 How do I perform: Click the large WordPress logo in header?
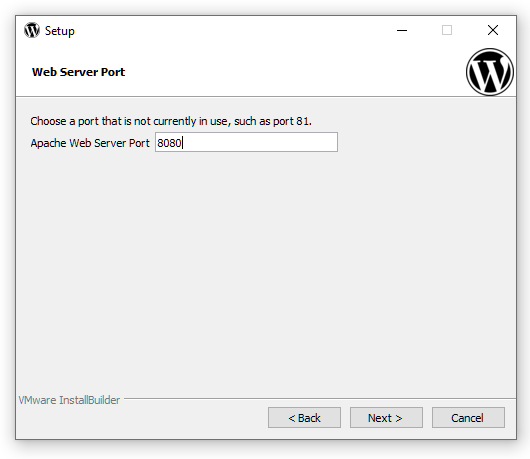coord(490,72)
